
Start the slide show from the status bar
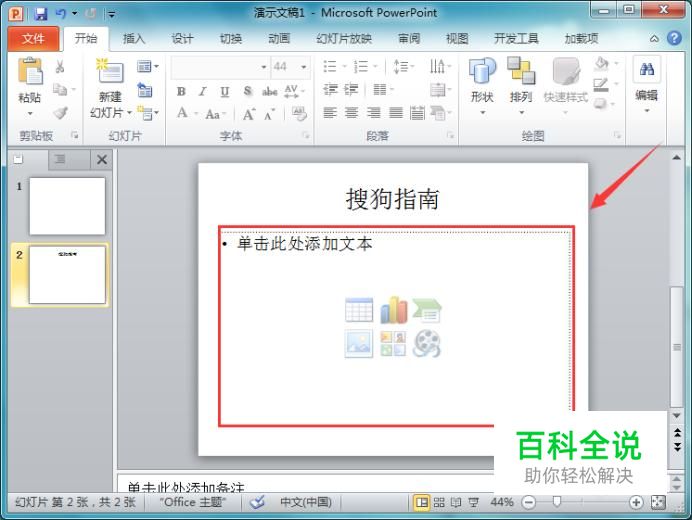click(474, 502)
